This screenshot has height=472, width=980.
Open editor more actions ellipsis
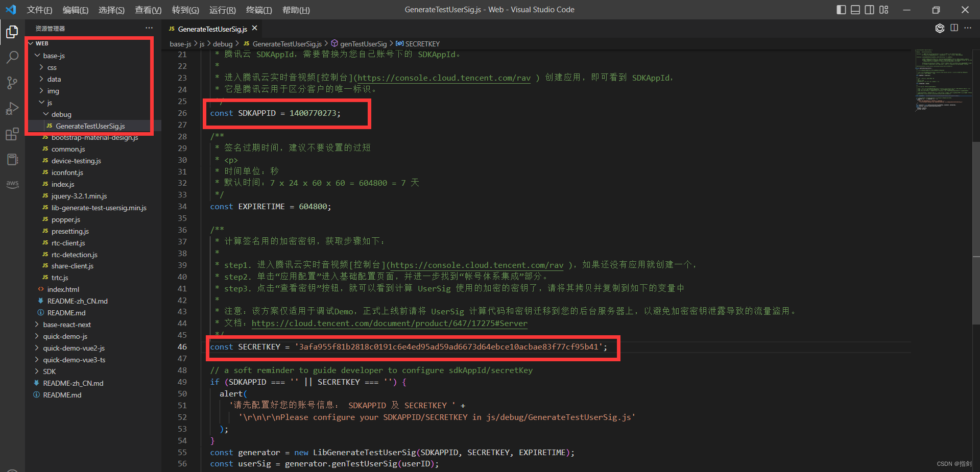pos(968,28)
